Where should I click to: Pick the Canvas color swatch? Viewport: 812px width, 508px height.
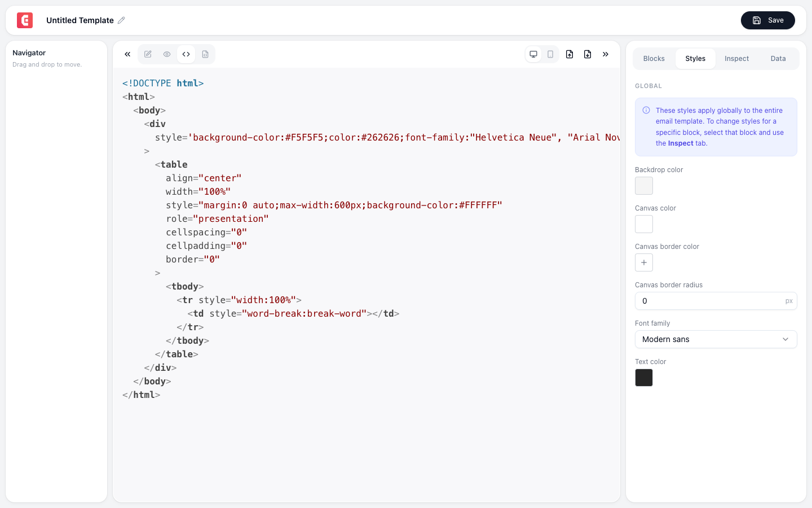coord(644,224)
